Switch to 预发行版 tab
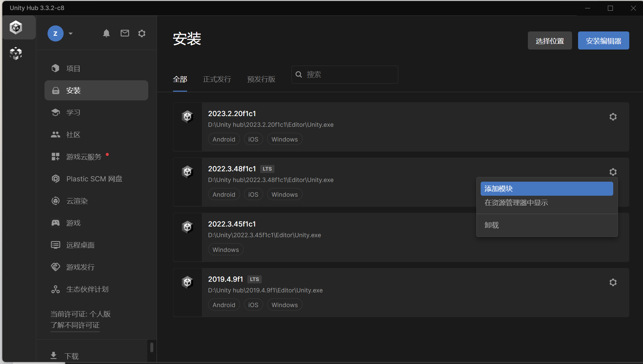Screen dimensions: 643x364 261,79
